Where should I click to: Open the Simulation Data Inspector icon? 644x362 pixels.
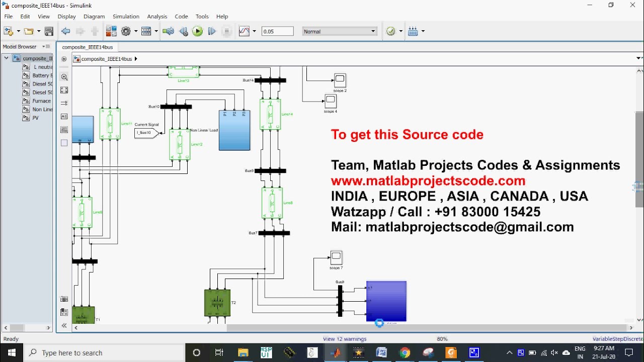(244, 31)
